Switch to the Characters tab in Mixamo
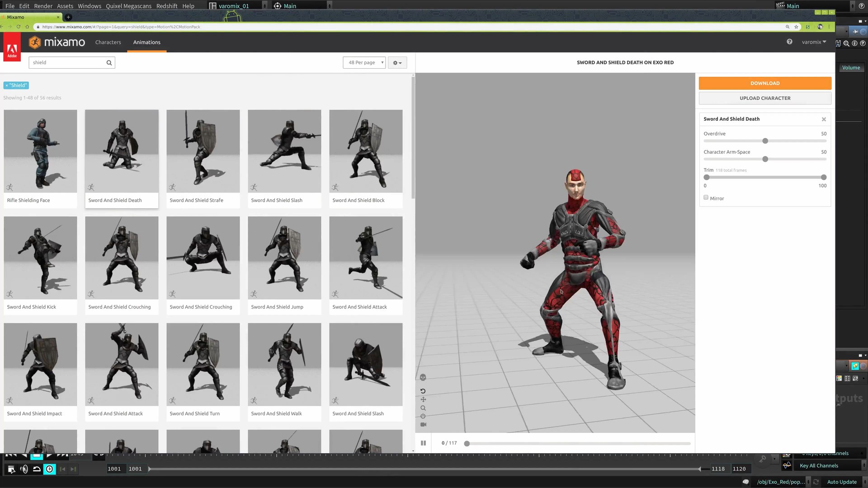Screen dimensions: 868x488 [x=108, y=42]
